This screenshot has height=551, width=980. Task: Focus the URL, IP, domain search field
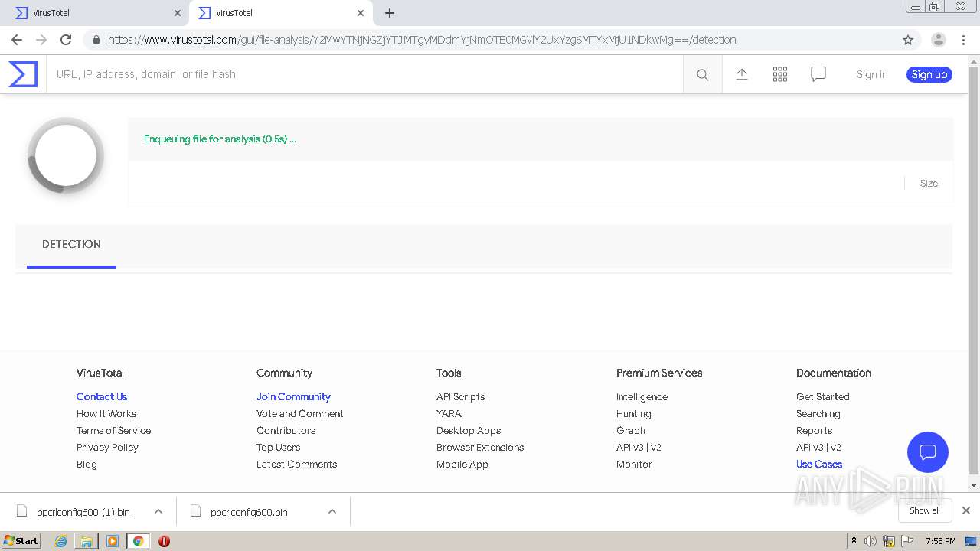[x=364, y=74]
